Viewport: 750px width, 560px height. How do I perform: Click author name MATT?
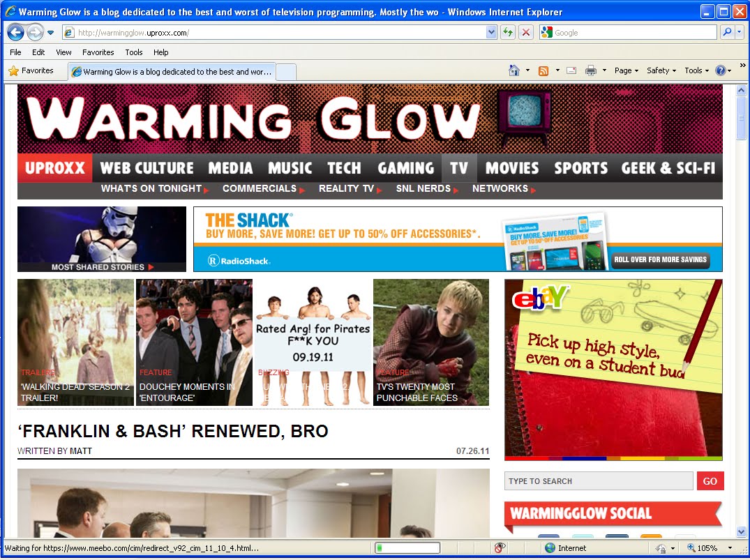pyautogui.click(x=81, y=451)
